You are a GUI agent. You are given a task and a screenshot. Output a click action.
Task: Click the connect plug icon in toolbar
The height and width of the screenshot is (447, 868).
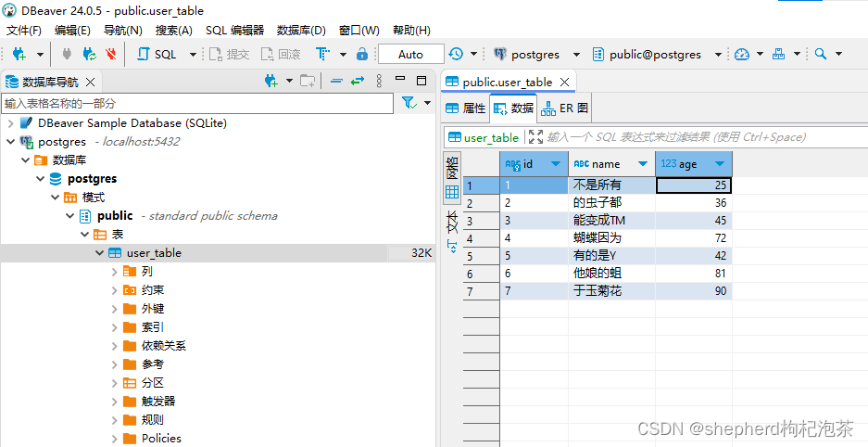67,54
